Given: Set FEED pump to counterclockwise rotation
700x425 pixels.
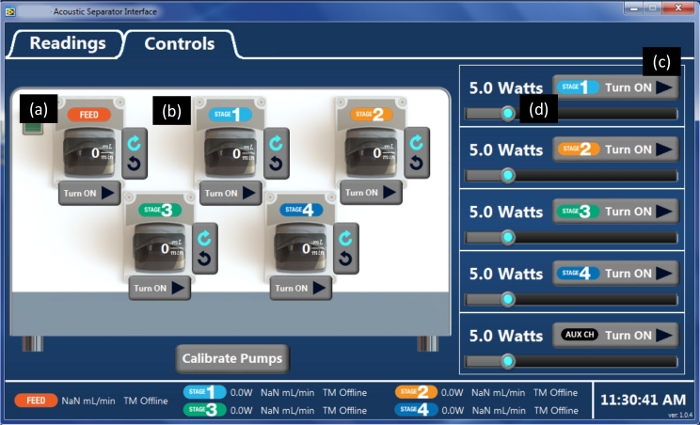Looking at the screenshot, I should coord(134,163).
